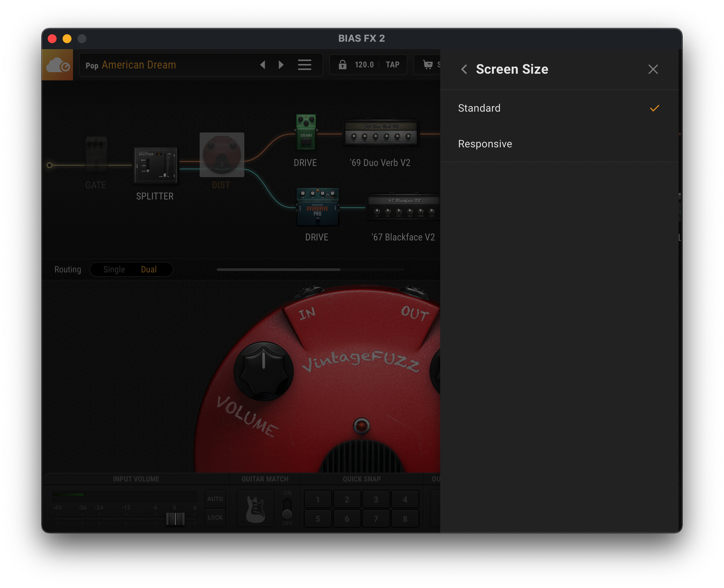Switch routing to Dual
Viewport: 724px width, 588px height.
click(149, 269)
